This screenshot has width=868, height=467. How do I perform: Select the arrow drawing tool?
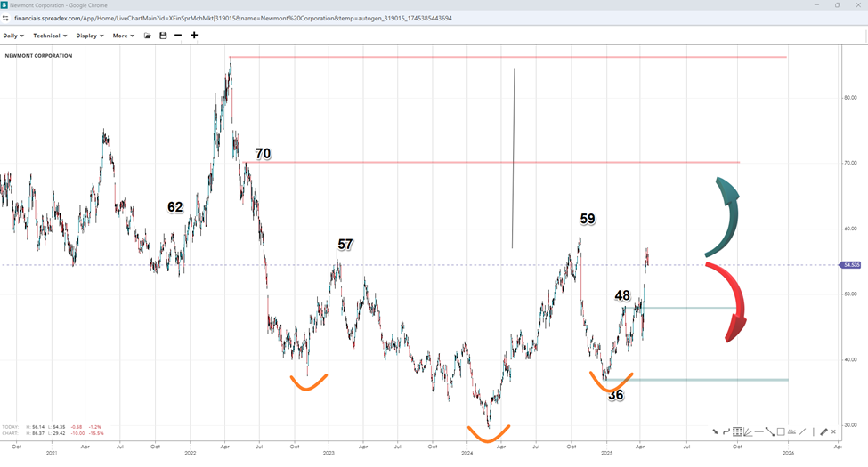715,431
